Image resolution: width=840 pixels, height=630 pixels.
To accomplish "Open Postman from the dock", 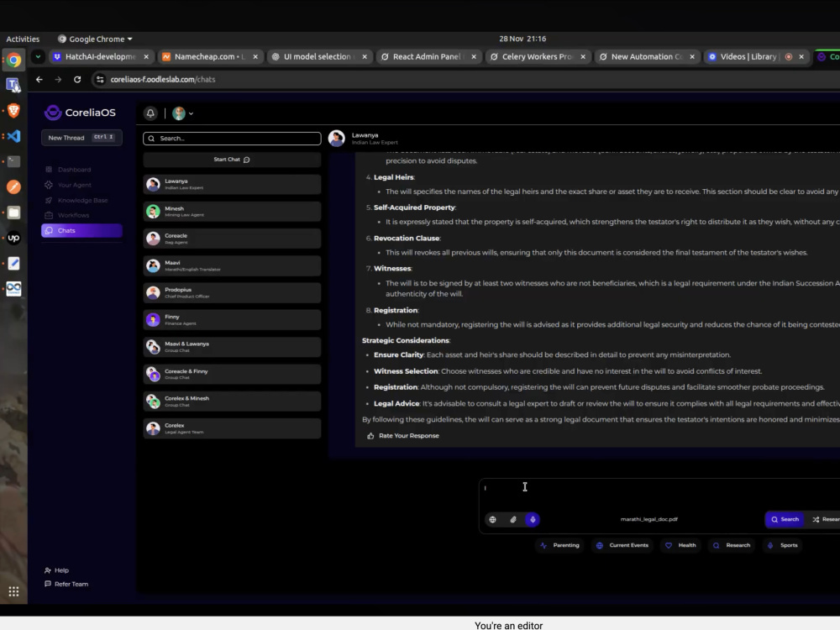I will tap(13, 187).
